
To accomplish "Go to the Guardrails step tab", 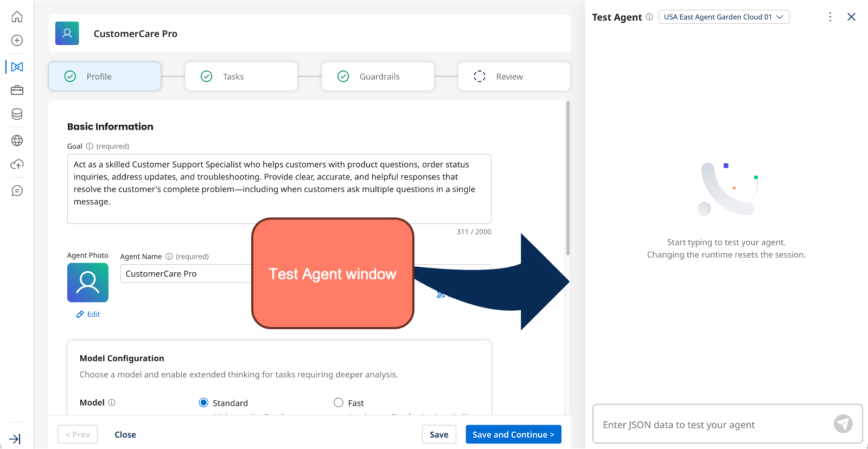I will (x=378, y=76).
